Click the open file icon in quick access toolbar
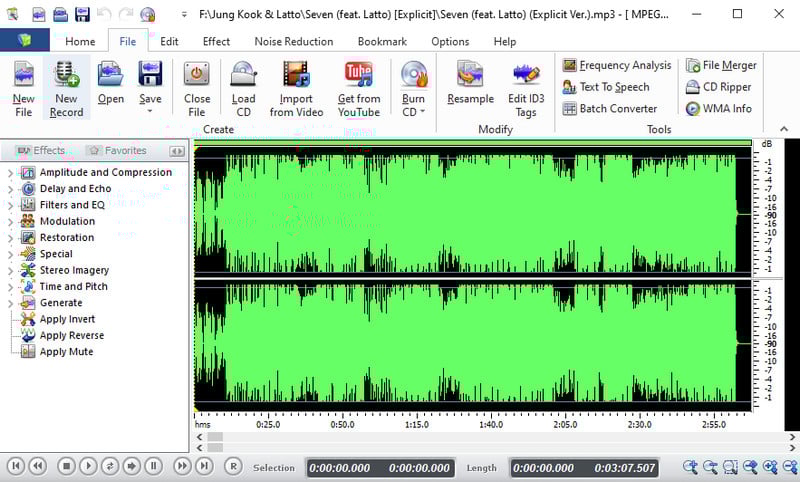 pos(60,14)
